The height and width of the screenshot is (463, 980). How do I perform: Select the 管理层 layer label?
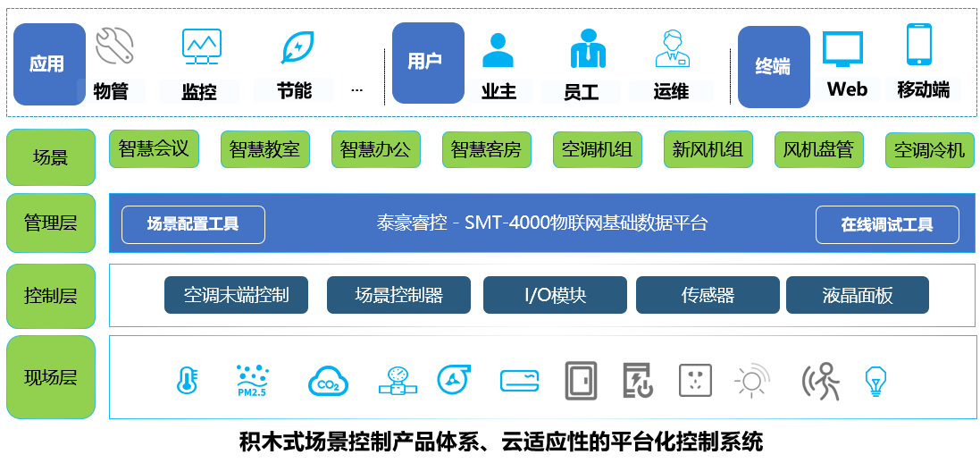51,223
